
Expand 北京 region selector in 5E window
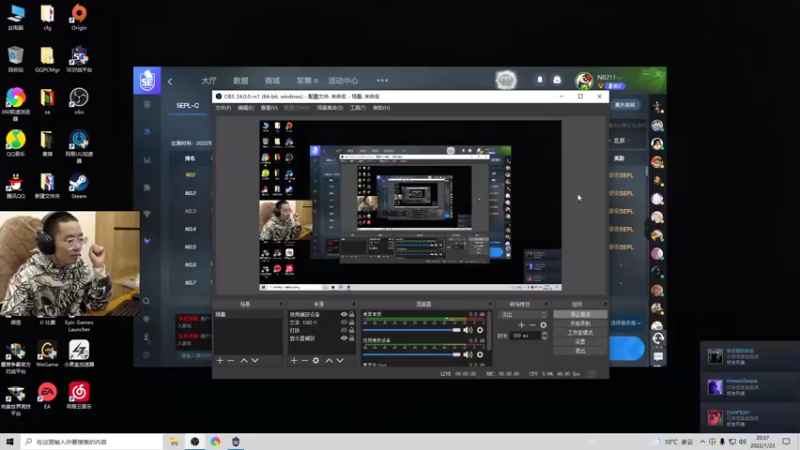tap(621, 140)
